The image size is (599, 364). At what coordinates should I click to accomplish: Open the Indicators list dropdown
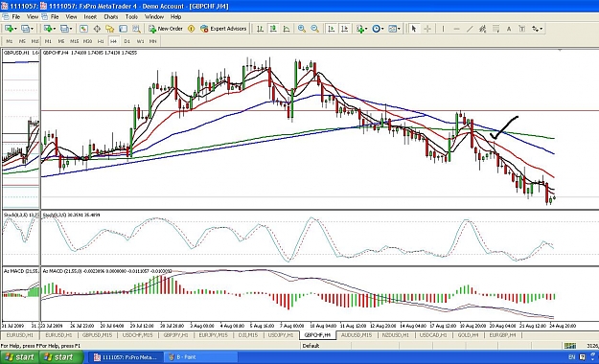coord(361,29)
